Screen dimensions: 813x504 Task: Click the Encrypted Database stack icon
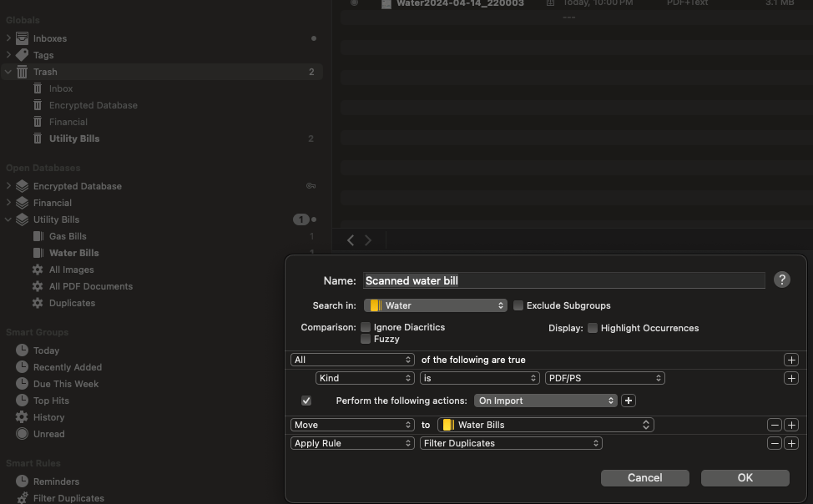pos(22,185)
